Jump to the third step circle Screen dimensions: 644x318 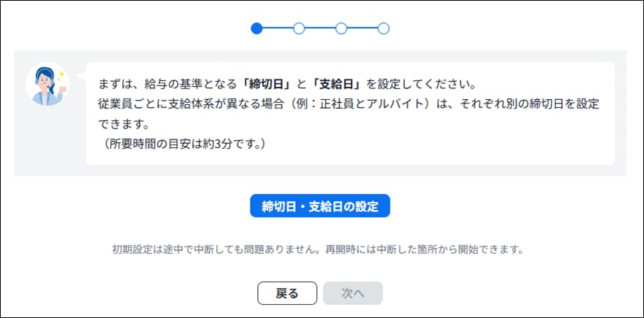click(x=341, y=28)
